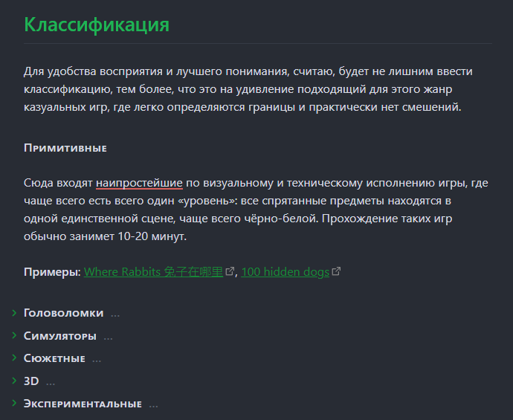Click the Сюжетные heading text
Viewport: 513px width, 420px height.
click(x=54, y=358)
